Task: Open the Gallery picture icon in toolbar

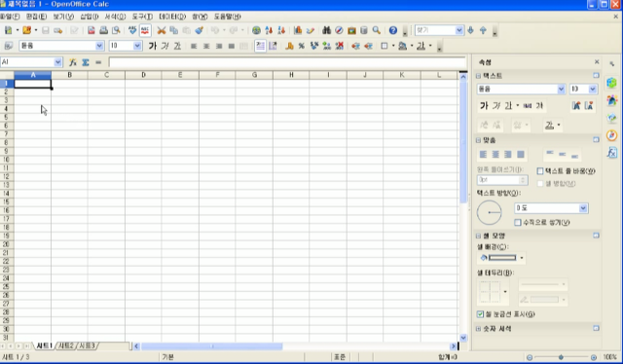Action: (351, 30)
